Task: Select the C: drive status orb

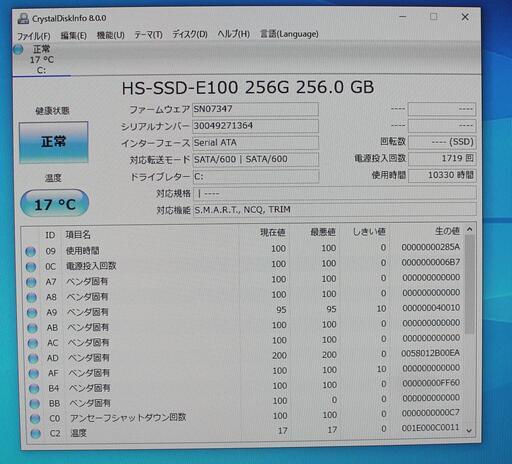Action: 18,50
